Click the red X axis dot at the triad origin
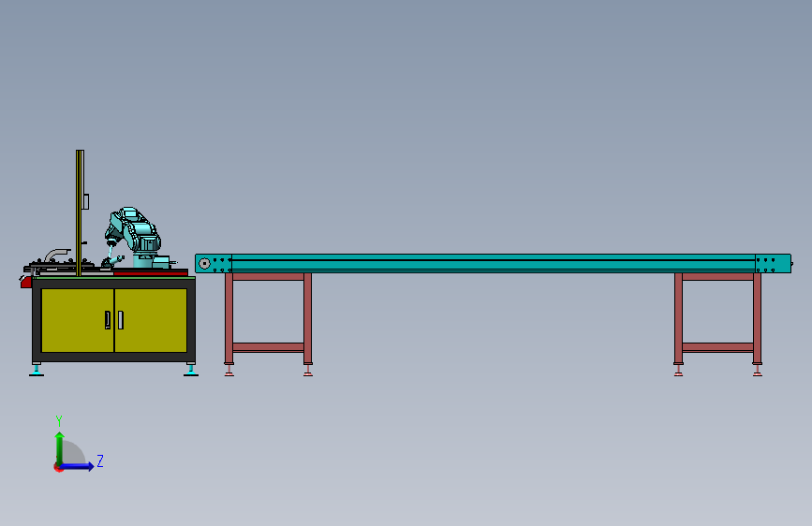812x526 pixels. [x=57, y=467]
